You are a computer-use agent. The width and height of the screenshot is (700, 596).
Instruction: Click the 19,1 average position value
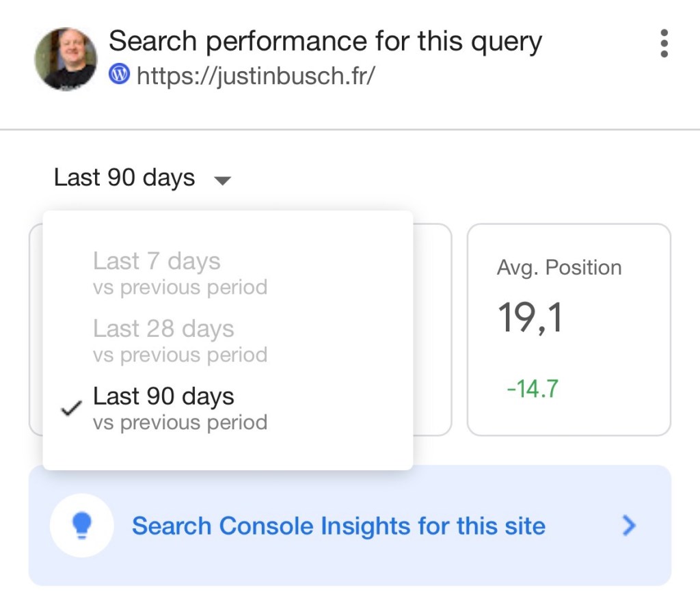[x=530, y=318]
